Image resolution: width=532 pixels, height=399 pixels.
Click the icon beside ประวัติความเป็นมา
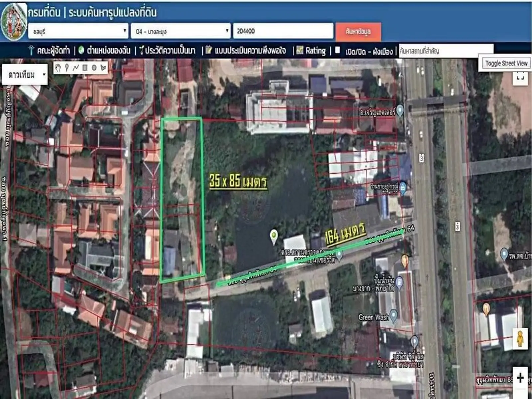tap(141, 50)
